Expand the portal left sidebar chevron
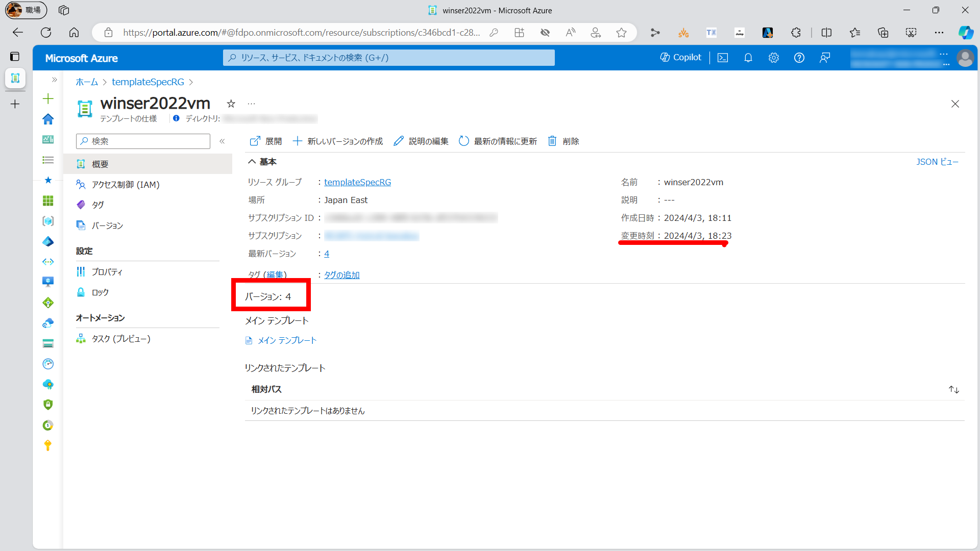Image resolution: width=980 pixels, height=551 pixels. pyautogui.click(x=54, y=80)
